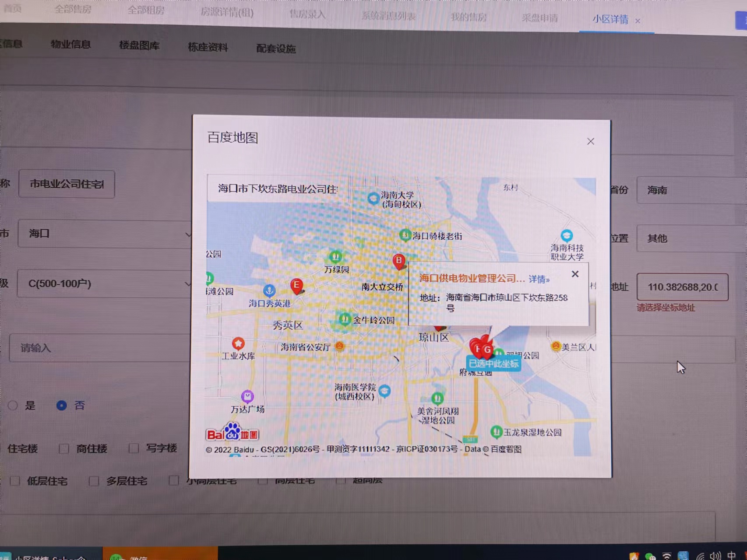Open the 系统消息列表 tab
This screenshot has height=560, width=747.
point(388,16)
